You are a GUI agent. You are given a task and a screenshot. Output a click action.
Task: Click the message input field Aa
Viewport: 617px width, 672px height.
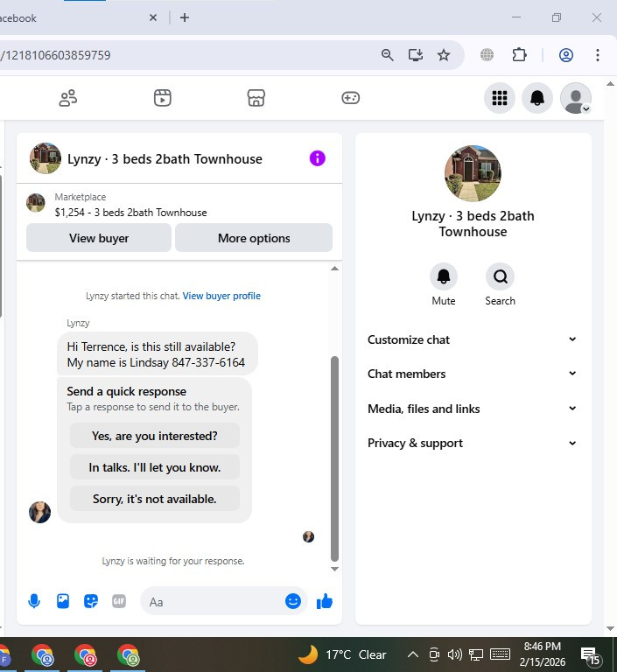213,602
